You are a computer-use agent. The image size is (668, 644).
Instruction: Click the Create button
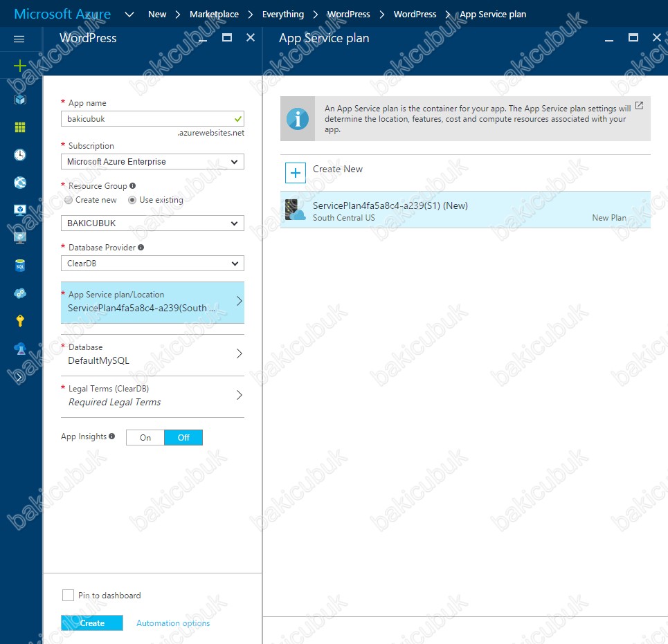tap(92, 623)
